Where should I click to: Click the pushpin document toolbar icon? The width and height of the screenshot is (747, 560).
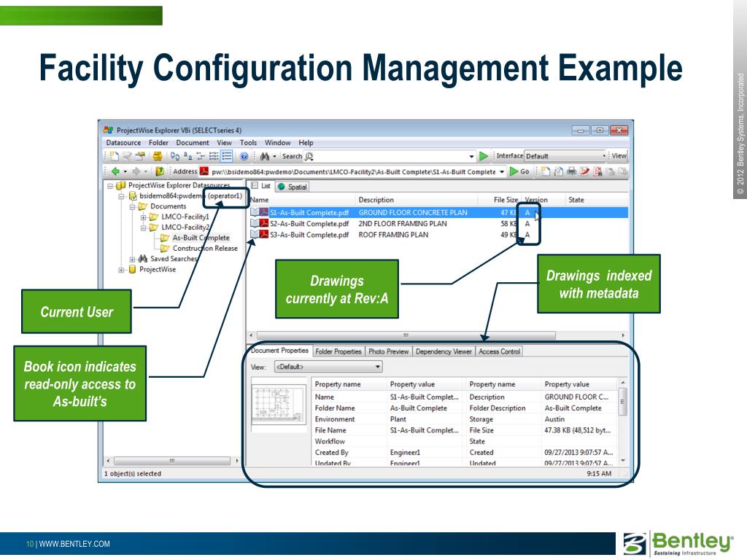140,156
